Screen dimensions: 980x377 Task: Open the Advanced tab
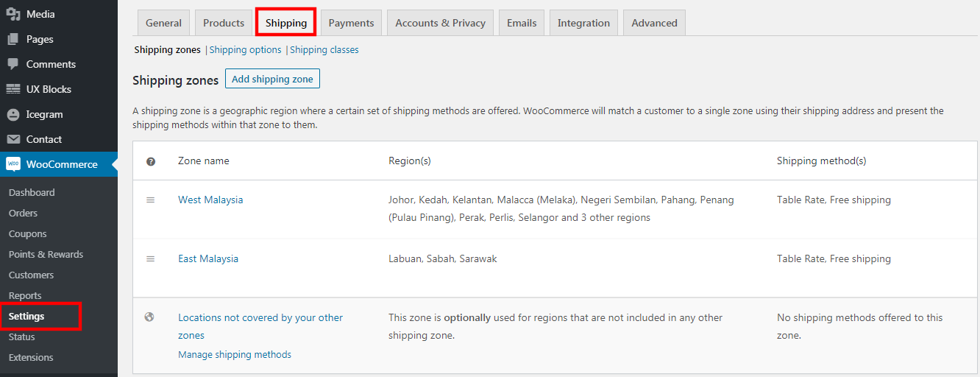pos(654,23)
